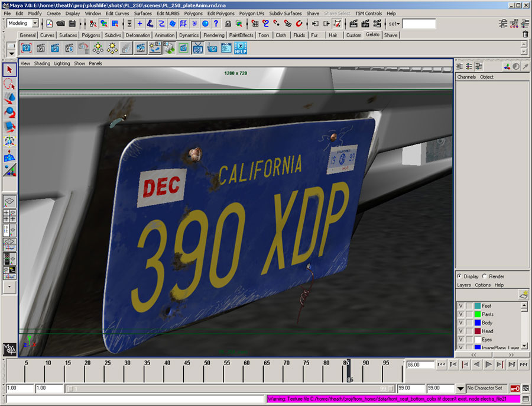Expand the character set dropdown arrow

pos(460,388)
